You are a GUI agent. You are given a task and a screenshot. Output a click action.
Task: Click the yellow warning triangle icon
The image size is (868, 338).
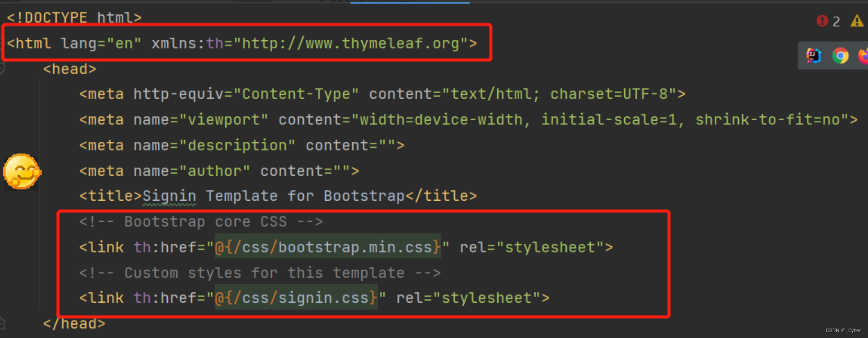click(x=857, y=21)
